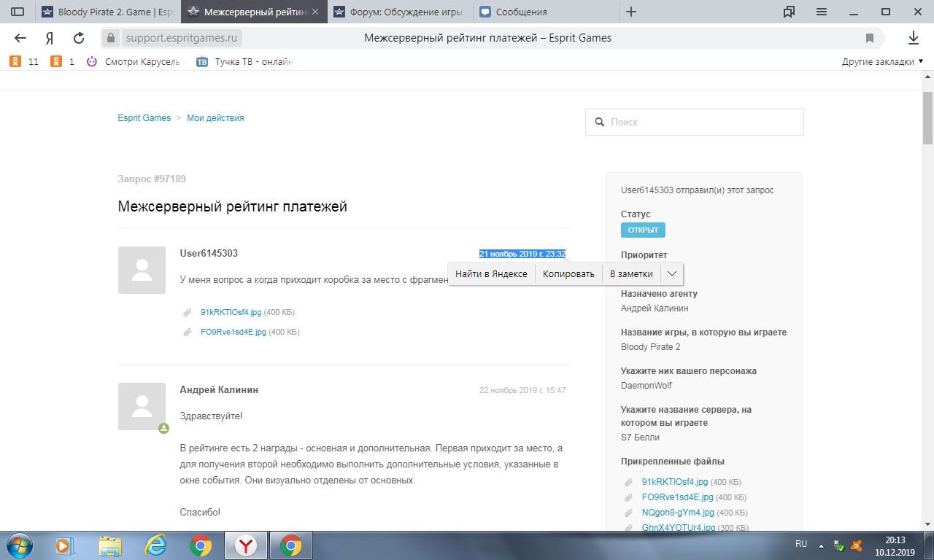Open the 'Мои действия' breadcrumb link

pos(215,118)
